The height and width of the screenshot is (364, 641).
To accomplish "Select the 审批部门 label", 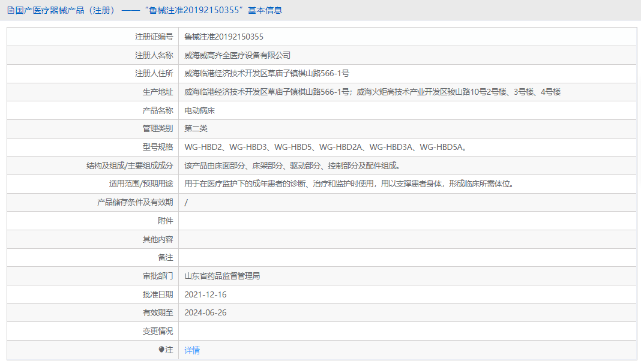I will pyautogui.click(x=158, y=276).
